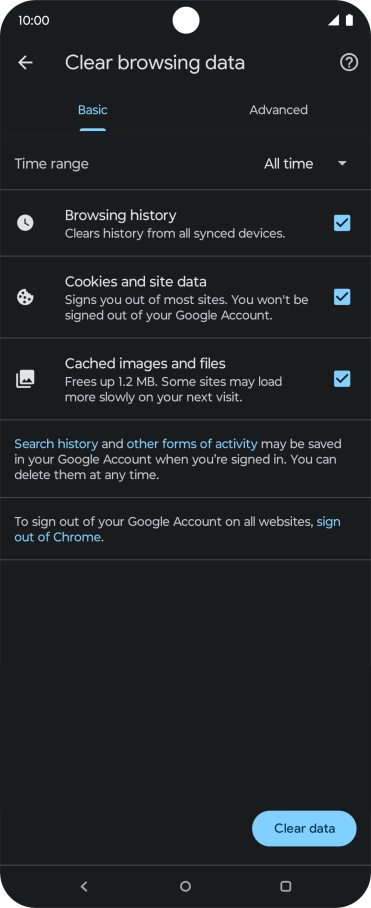Tap the clock icon beside Browsing history
The width and height of the screenshot is (371, 908).
click(x=25, y=223)
